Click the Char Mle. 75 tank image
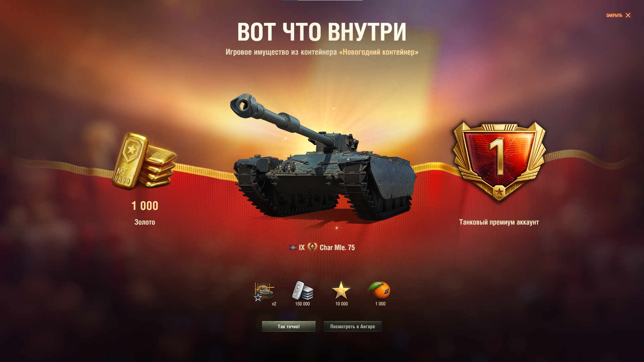The height and width of the screenshot is (362, 644). tap(323, 158)
